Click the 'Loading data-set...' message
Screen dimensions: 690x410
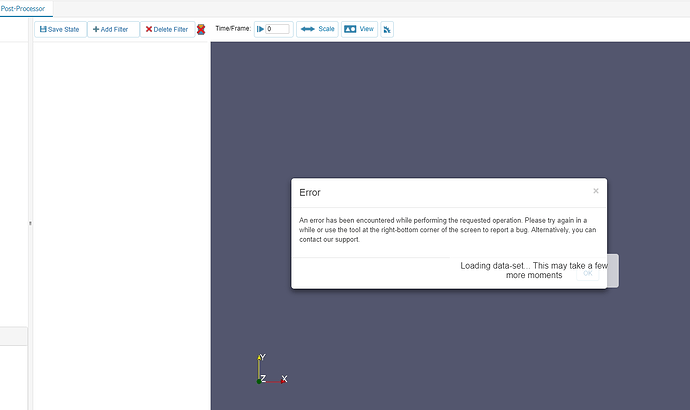coord(534,271)
